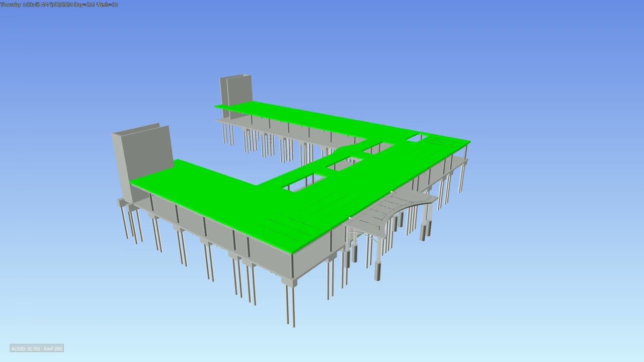Click the Roof (59) viewpoint label
Image resolution: width=644 pixels, height=362 pixels.
coord(37,348)
